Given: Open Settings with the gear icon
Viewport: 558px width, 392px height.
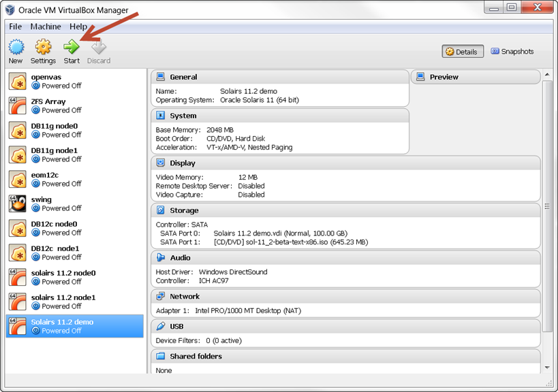Looking at the screenshot, I should click(x=43, y=47).
